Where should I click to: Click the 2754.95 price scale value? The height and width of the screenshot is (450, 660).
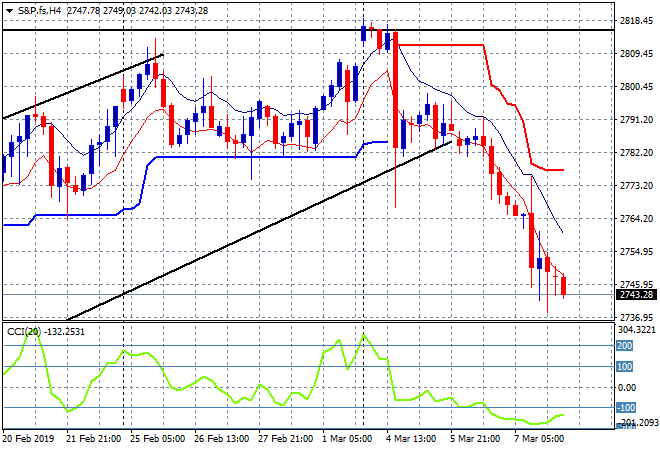(x=636, y=251)
